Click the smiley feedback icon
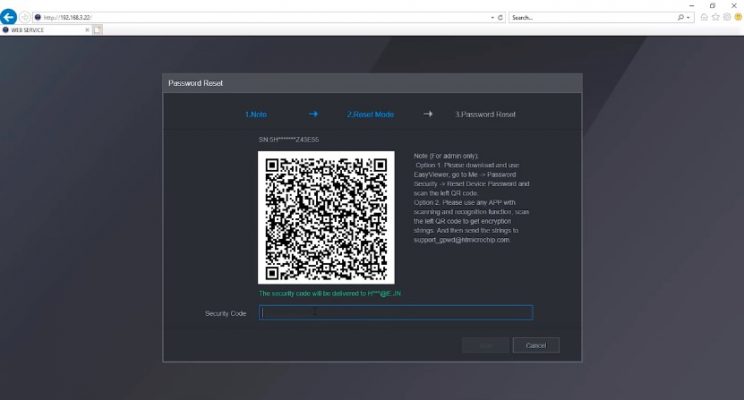Screen dimensions: 744x400 pyautogui.click(x=738, y=18)
